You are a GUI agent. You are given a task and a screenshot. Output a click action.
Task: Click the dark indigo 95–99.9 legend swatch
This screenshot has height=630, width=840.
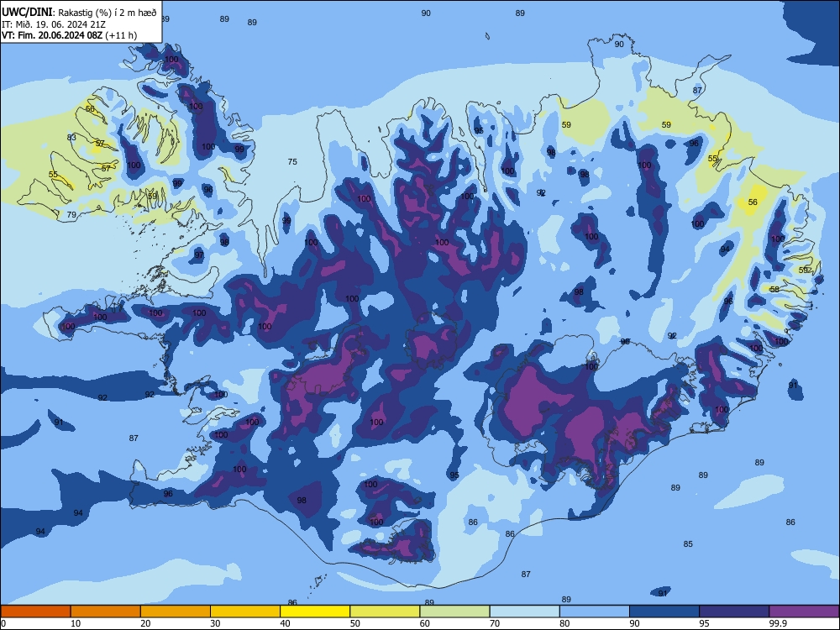(734, 612)
